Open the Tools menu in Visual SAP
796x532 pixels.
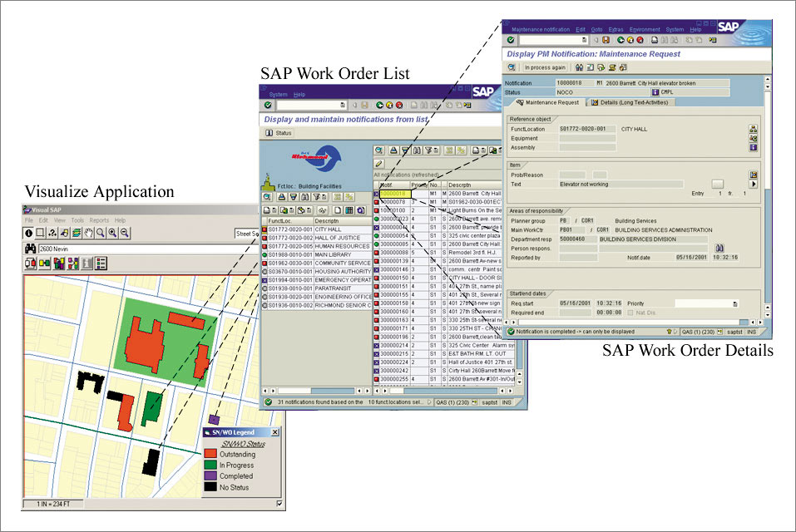pyautogui.click(x=77, y=220)
